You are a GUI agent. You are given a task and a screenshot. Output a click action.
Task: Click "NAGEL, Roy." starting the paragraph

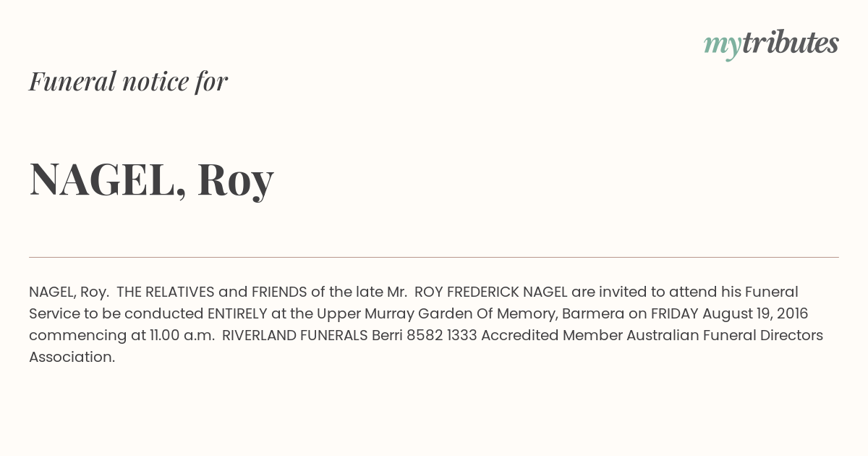coord(69,292)
